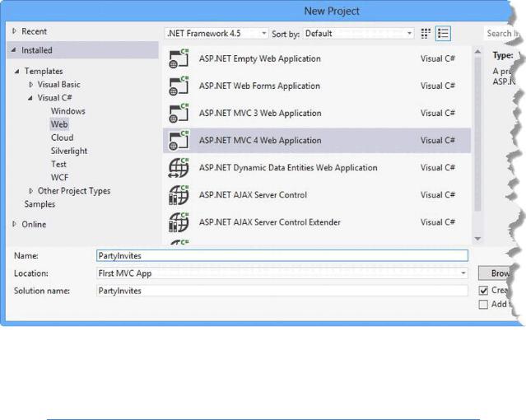Expand the Visual Basic node
The image size is (526, 420).
pyautogui.click(x=30, y=85)
